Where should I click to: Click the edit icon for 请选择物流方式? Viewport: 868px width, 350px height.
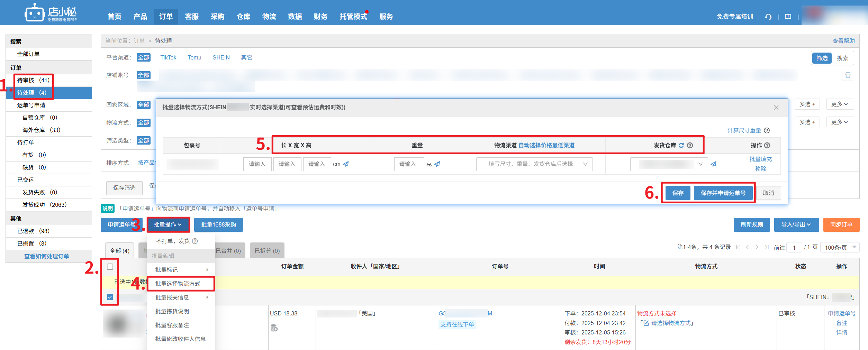tap(646, 323)
